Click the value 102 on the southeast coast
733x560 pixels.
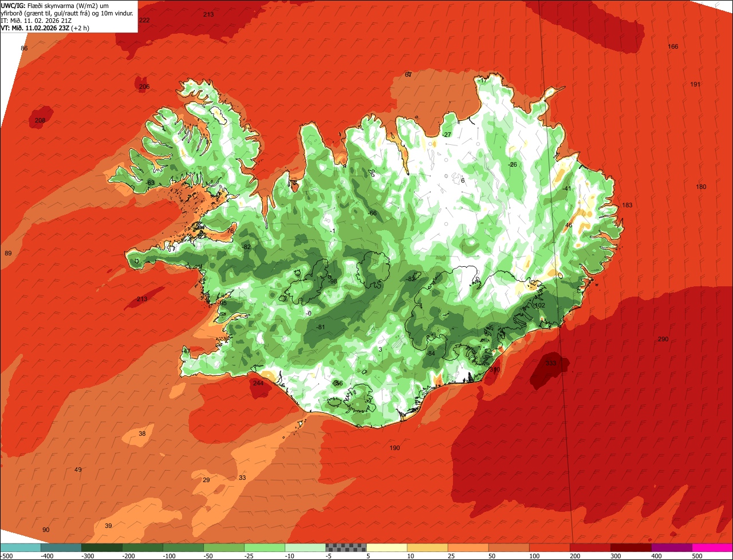pos(539,305)
